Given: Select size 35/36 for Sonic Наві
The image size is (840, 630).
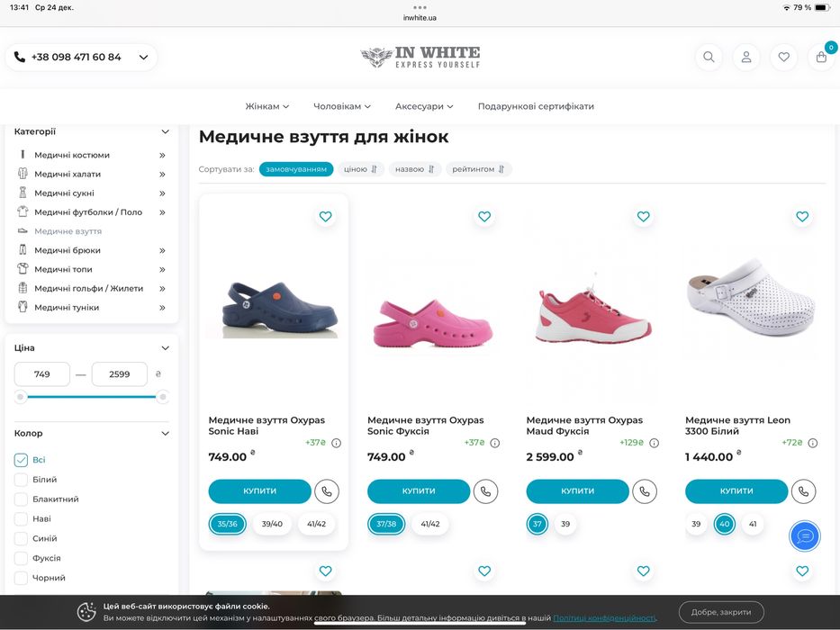Looking at the screenshot, I should point(227,524).
